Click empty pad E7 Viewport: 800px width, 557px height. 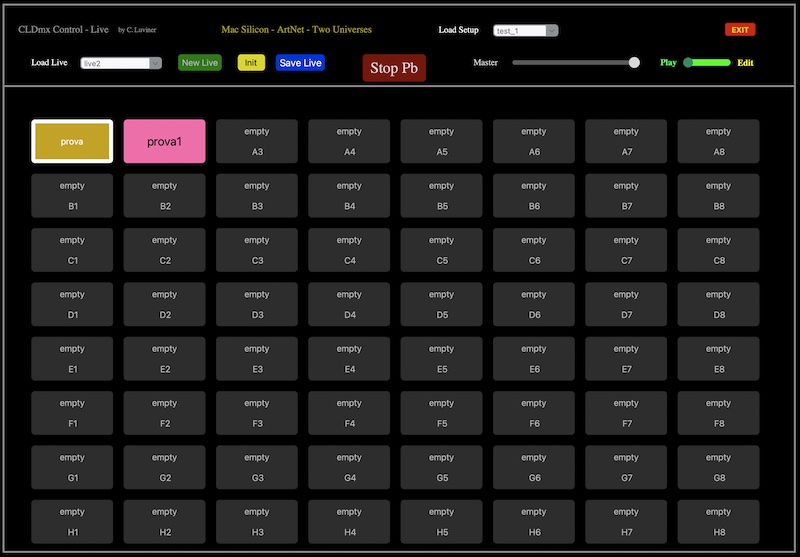point(626,359)
